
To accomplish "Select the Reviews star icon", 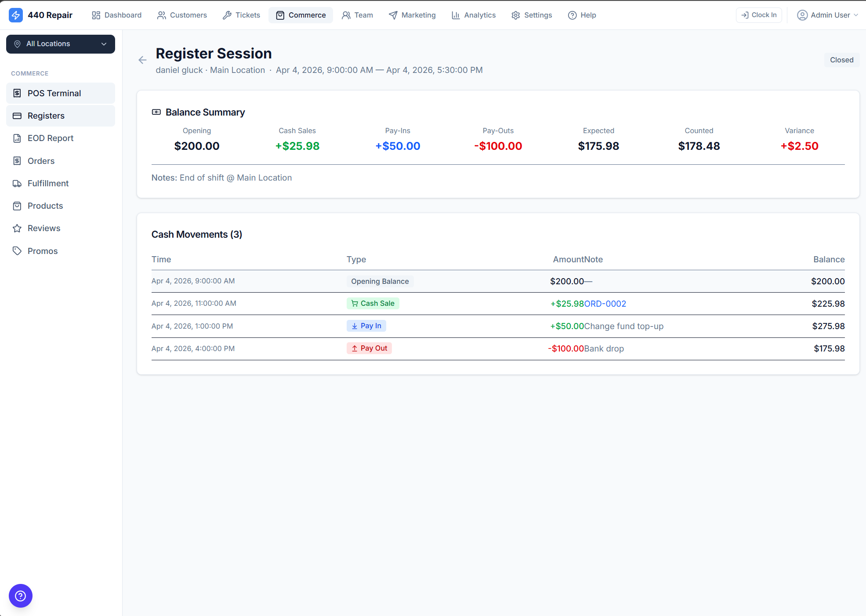I will 17,228.
